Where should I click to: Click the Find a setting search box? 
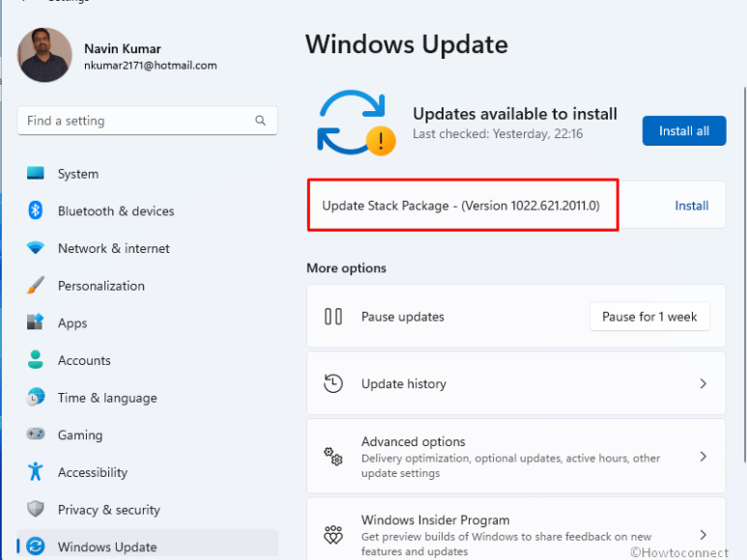tap(148, 121)
